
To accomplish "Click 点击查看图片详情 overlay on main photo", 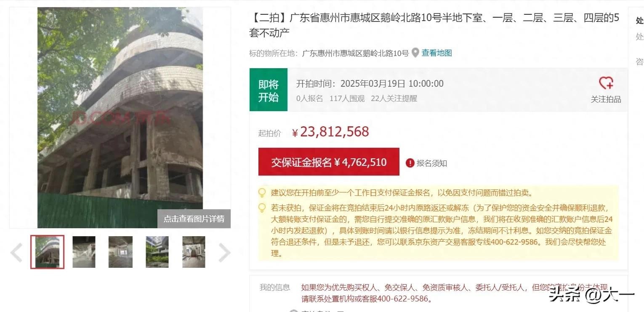I will (194, 219).
